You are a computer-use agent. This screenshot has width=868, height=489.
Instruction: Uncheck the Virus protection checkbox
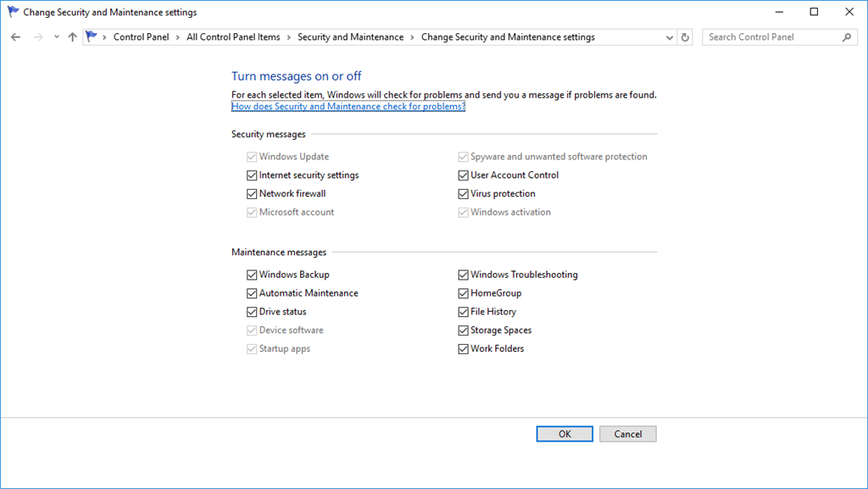(x=463, y=194)
